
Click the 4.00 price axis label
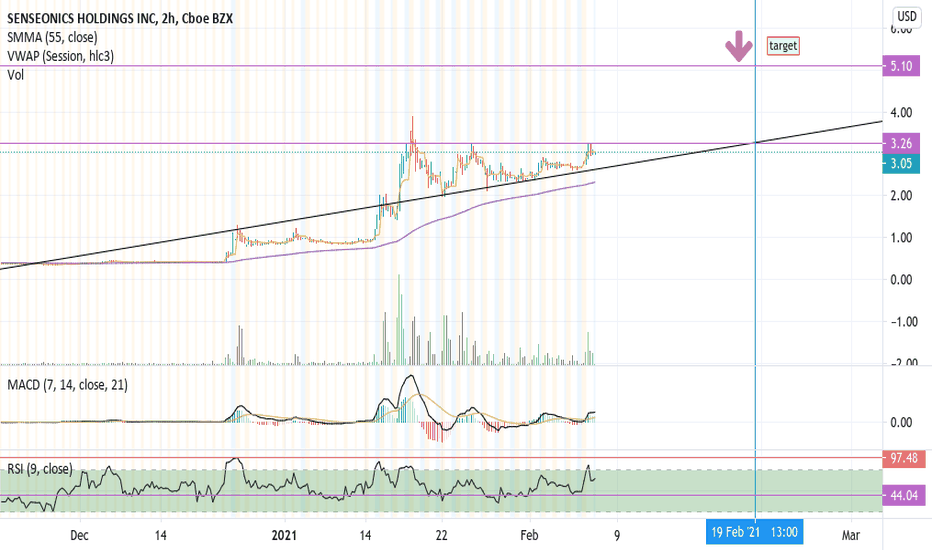(901, 112)
